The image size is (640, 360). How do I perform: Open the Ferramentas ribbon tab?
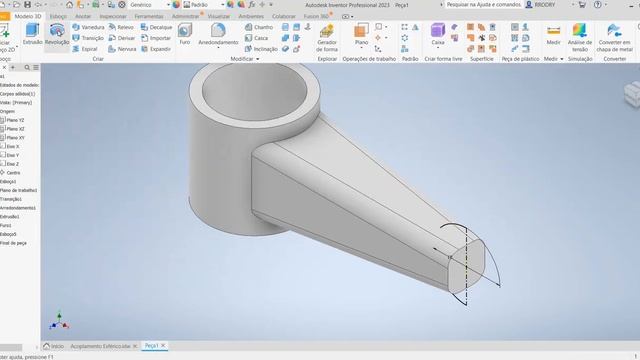tap(149, 16)
